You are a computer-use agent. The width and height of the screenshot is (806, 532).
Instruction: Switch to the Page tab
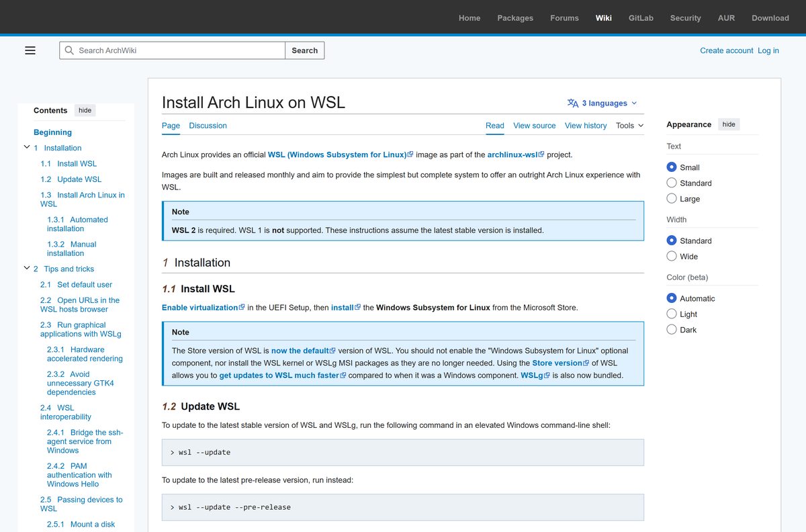pyautogui.click(x=171, y=126)
